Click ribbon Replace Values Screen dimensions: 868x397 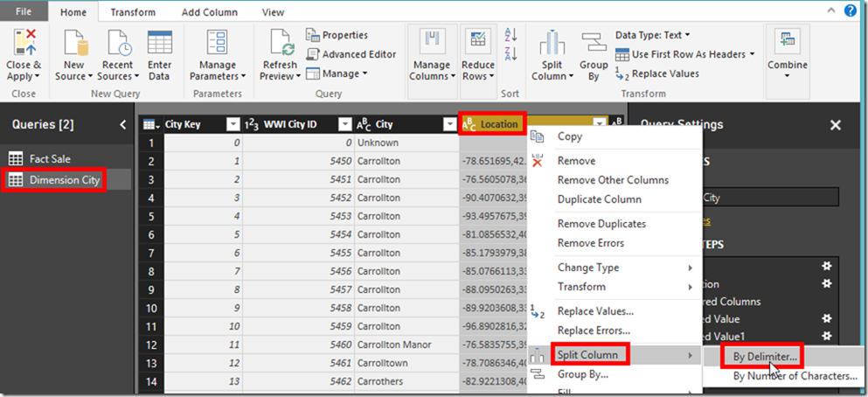(657, 73)
